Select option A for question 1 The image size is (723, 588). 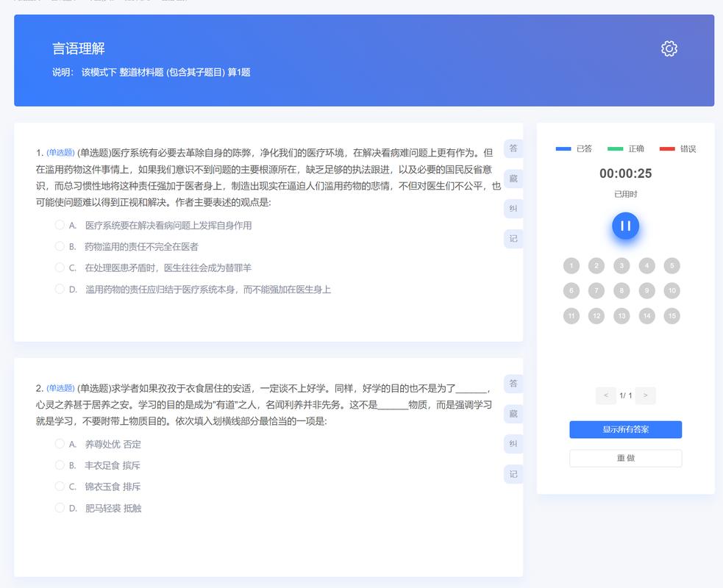coord(60,225)
